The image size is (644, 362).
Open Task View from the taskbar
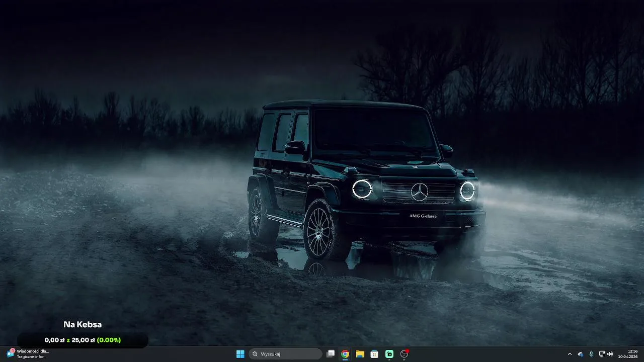pyautogui.click(x=331, y=354)
